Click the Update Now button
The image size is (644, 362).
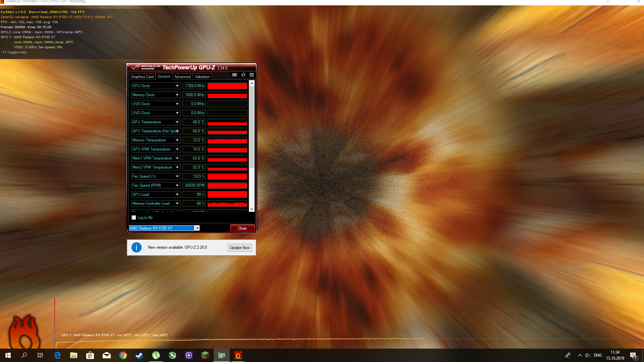pos(239,248)
